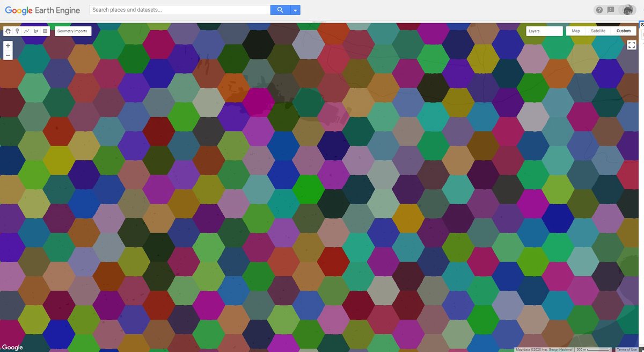Screen dimensions: 644x352
Task: Click the Terms of Use link
Action: point(626,349)
